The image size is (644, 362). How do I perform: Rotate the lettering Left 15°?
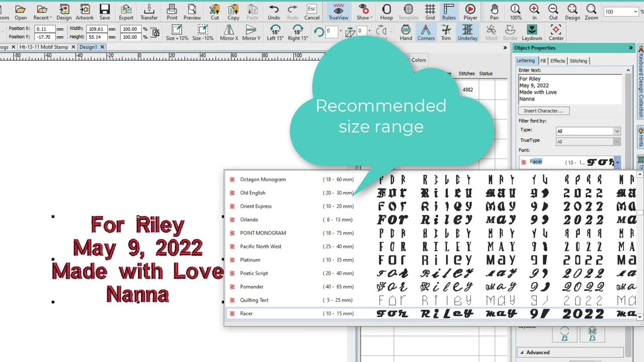coord(275,33)
